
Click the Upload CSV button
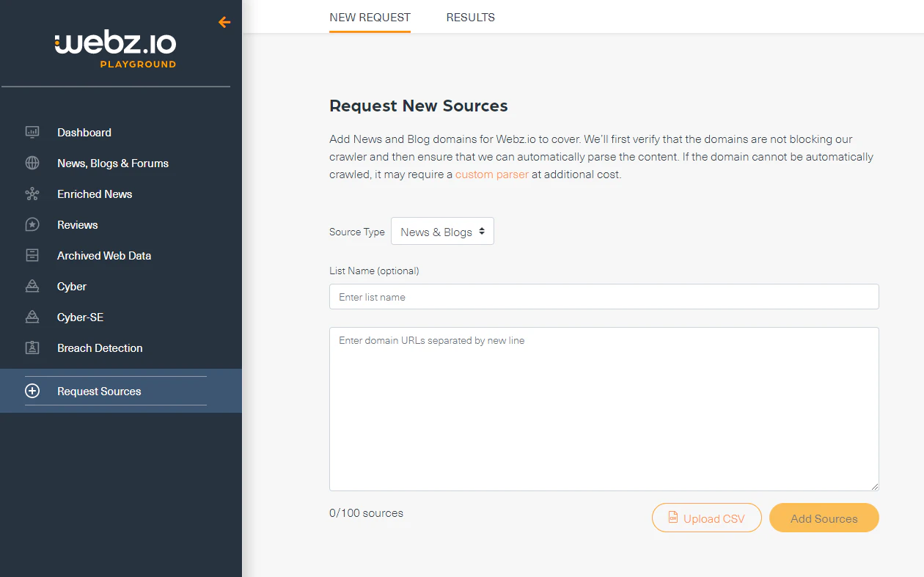[x=706, y=518]
